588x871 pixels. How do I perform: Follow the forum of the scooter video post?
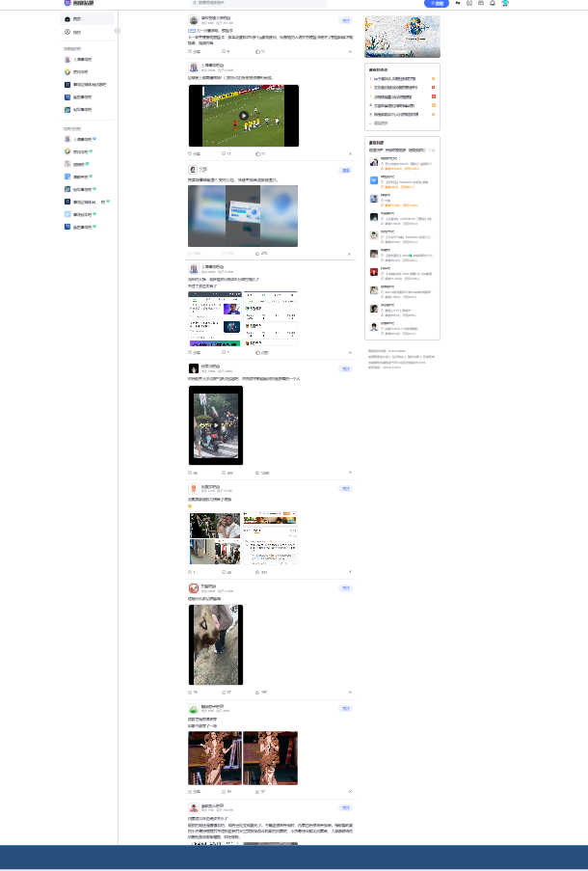[345, 368]
